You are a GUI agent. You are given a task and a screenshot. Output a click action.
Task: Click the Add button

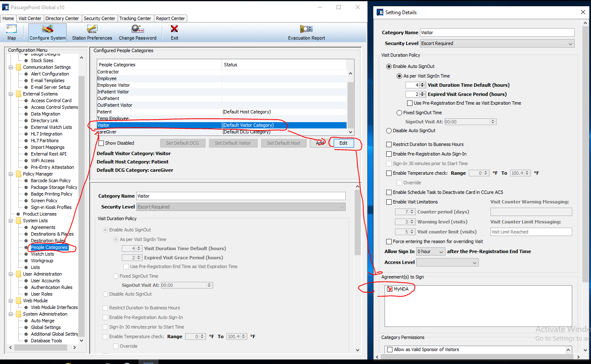click(x=320, y=143)
